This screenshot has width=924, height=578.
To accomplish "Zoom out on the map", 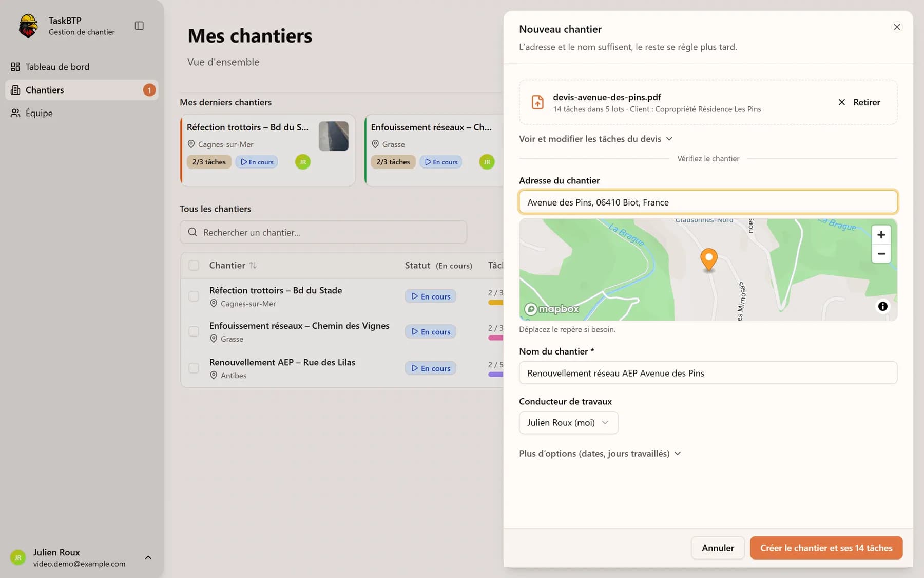I will coord(881,254).
